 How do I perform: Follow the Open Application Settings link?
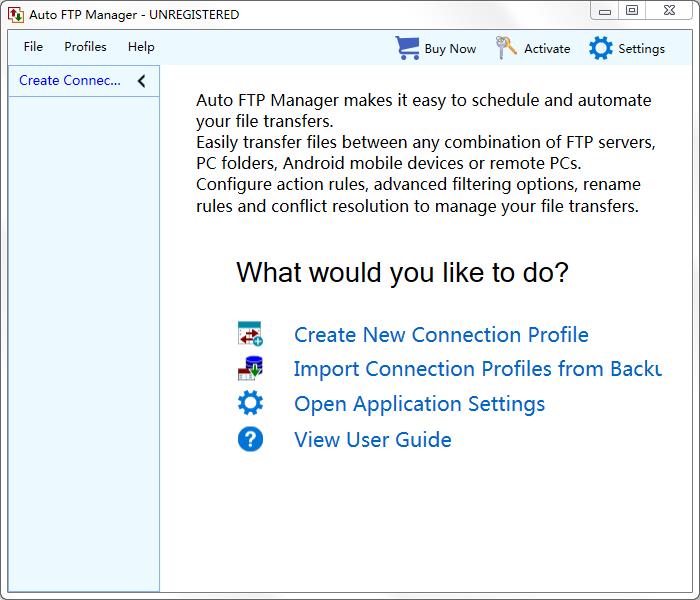point(419,404)
